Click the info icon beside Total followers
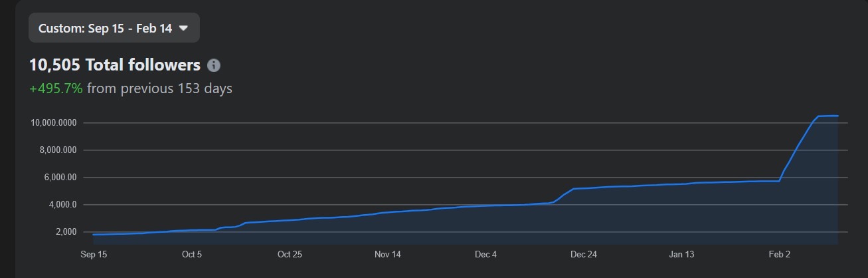Viewport: 868px width, 278px height. [x=214, y=65]
